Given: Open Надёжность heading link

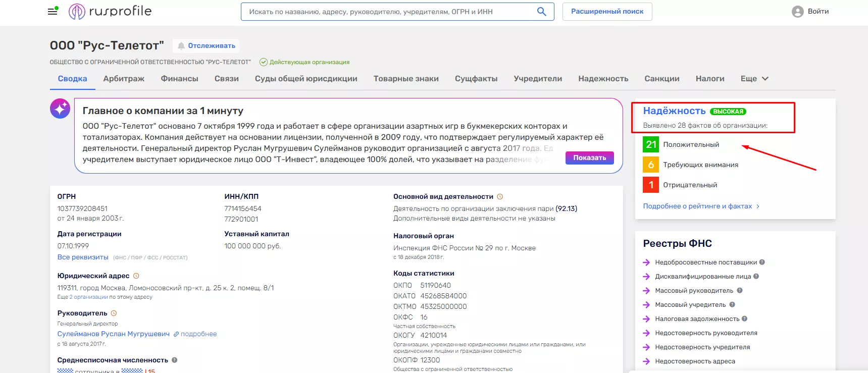Looking at the screenshot, I should coord(674,111).
